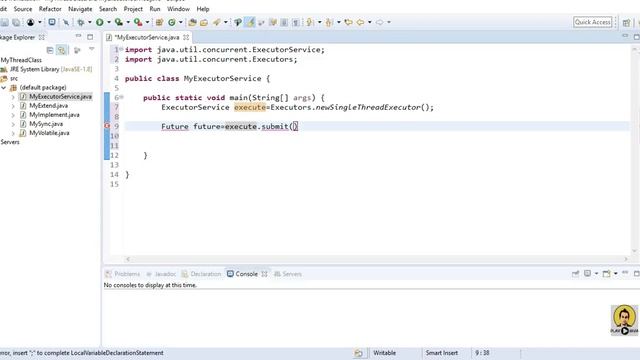
Task: Switch to the Servers tab
Action: click(288, 274)
